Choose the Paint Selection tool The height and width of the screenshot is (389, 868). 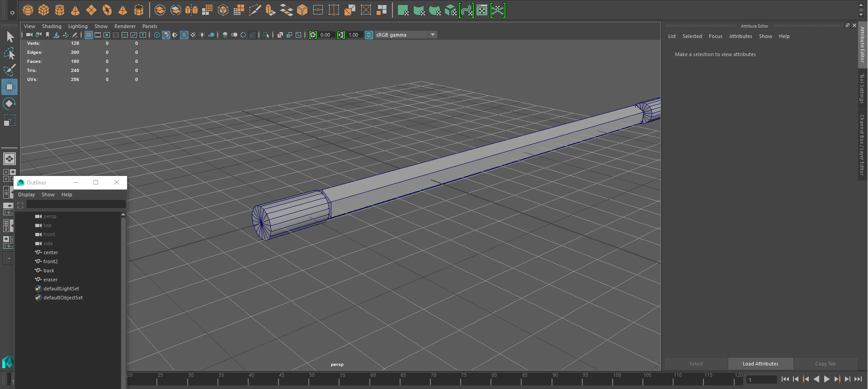point(9,70)
